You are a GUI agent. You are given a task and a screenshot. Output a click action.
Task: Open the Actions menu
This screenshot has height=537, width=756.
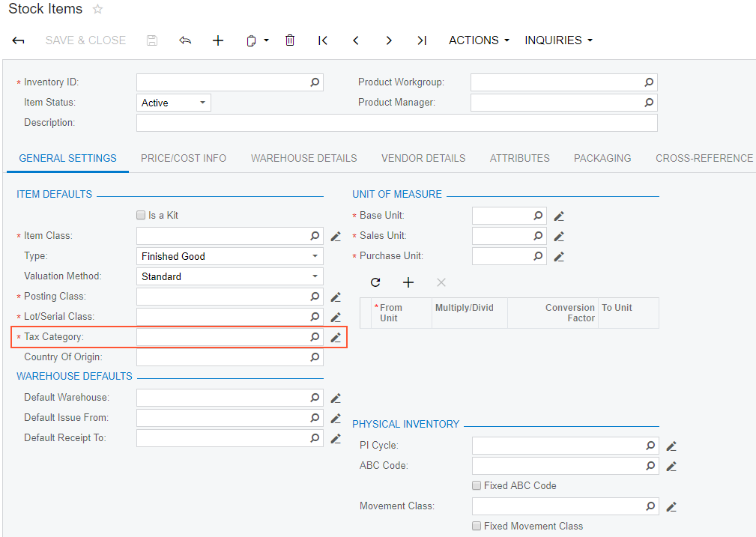pos(479,40)
